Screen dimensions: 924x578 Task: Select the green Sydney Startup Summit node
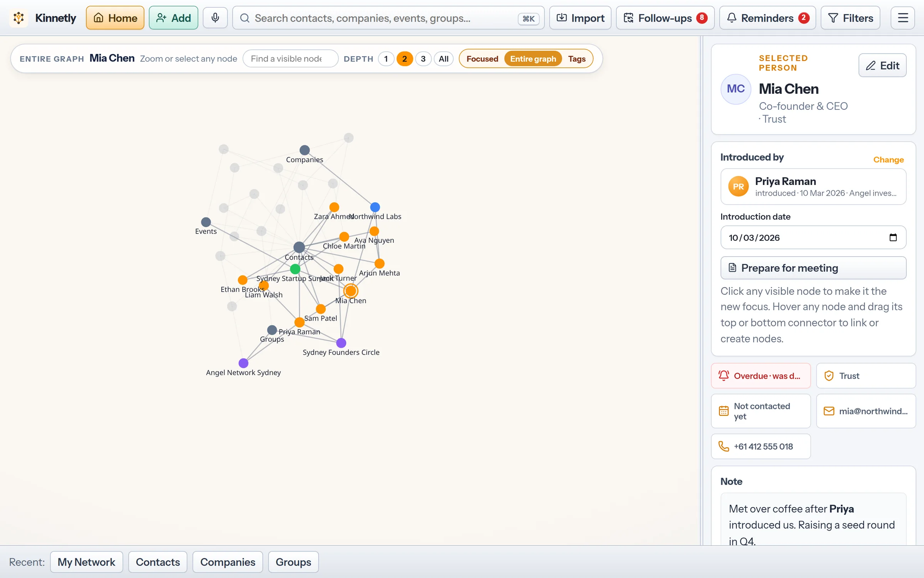[295, 269]
